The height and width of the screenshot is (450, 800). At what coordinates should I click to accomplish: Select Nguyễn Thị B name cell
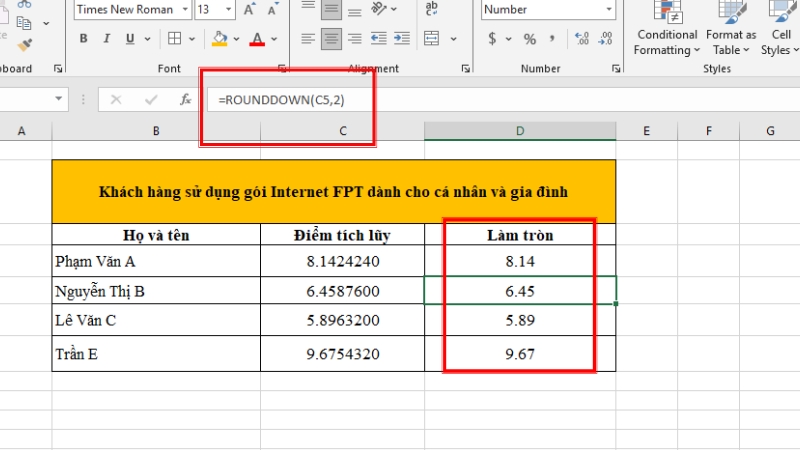tap(156, 291)
